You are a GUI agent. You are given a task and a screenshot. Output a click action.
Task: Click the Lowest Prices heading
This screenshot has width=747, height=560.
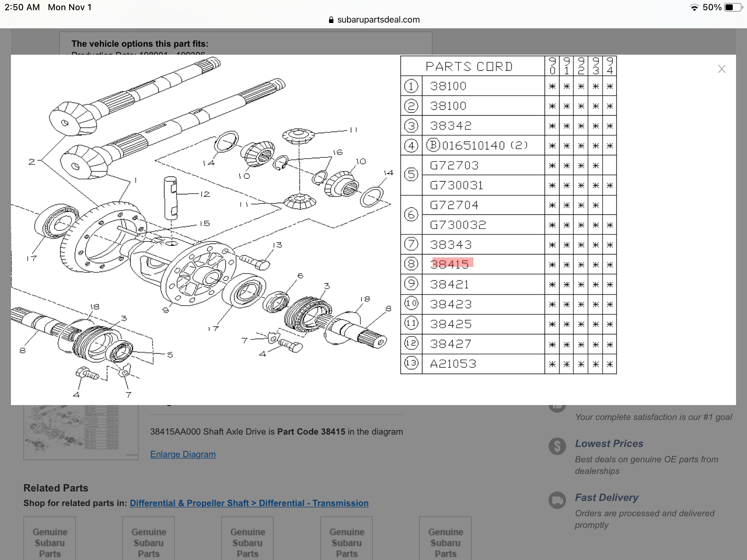coord(609,444)
